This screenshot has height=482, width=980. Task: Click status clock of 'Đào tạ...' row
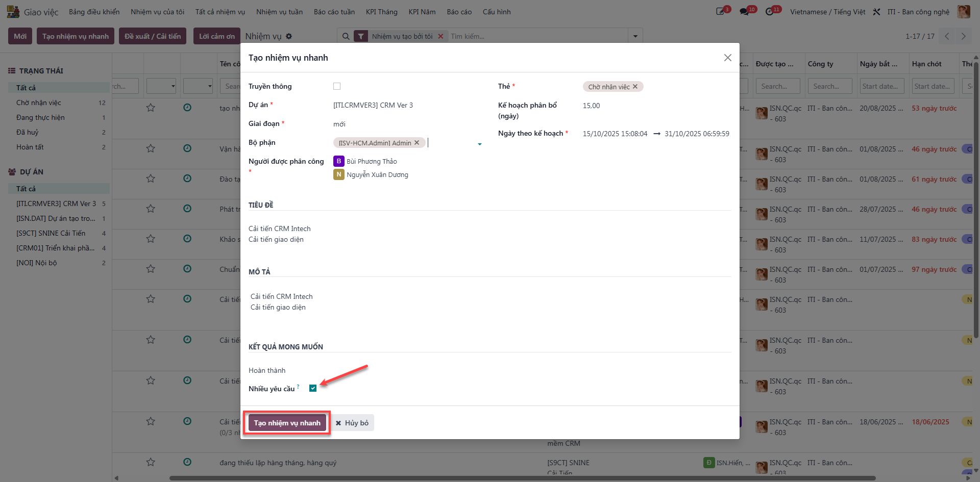pos(187,179)
